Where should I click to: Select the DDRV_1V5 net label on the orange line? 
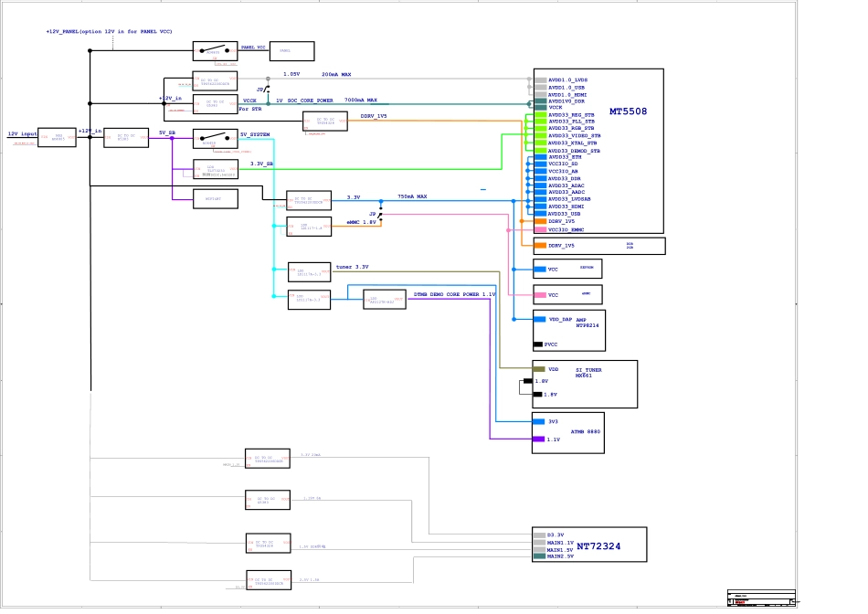pos(373,117)
